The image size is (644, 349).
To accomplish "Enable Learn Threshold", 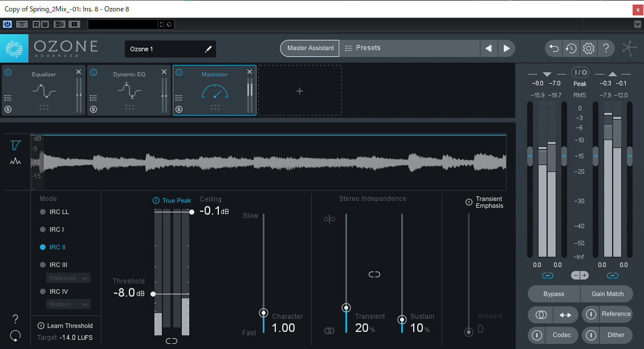I will [x=66, y=326].
